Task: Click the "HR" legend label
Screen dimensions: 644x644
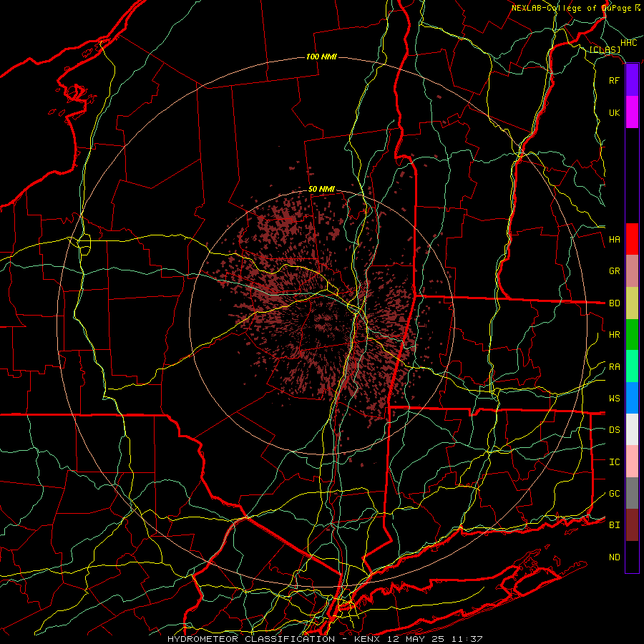Action: coord(614,335)
